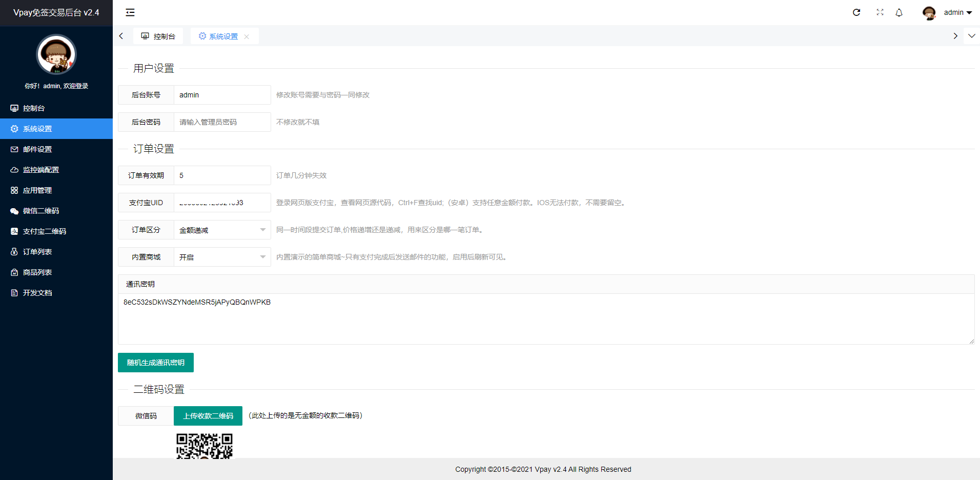980x480 pixels.
Task: Click the small admin avatar in header
Action: [x=929, y=13]
